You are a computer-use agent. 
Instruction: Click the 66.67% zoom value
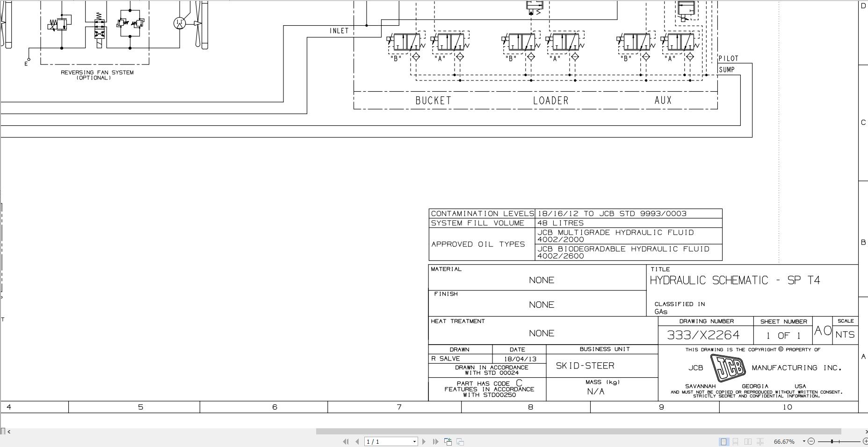point(784,441)
